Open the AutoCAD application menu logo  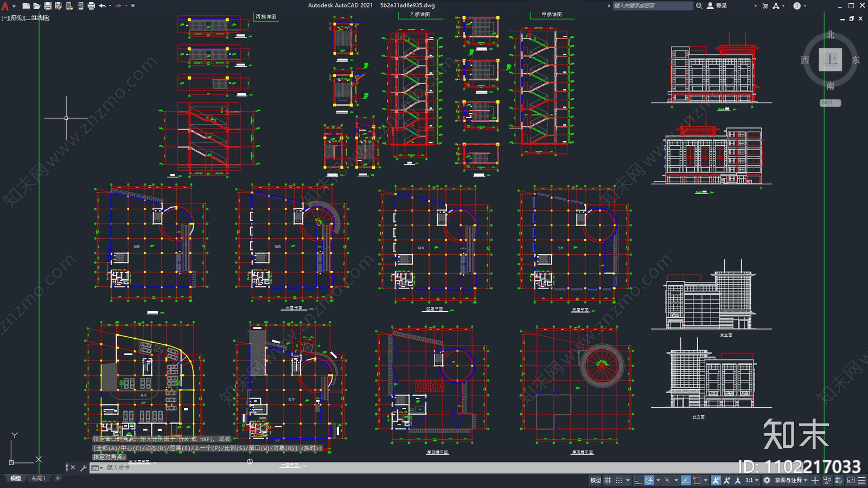point(5,5)
